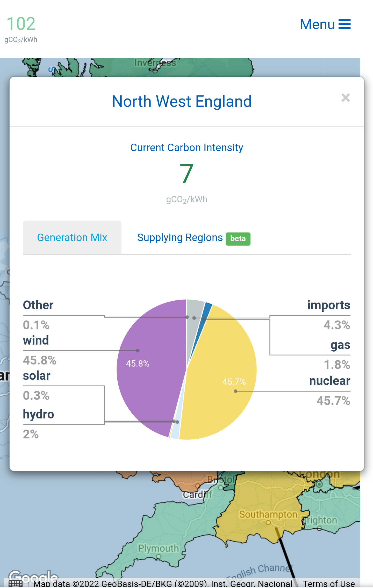
Task: Switch to the Generation Mix tab
Action: point(72,237)
